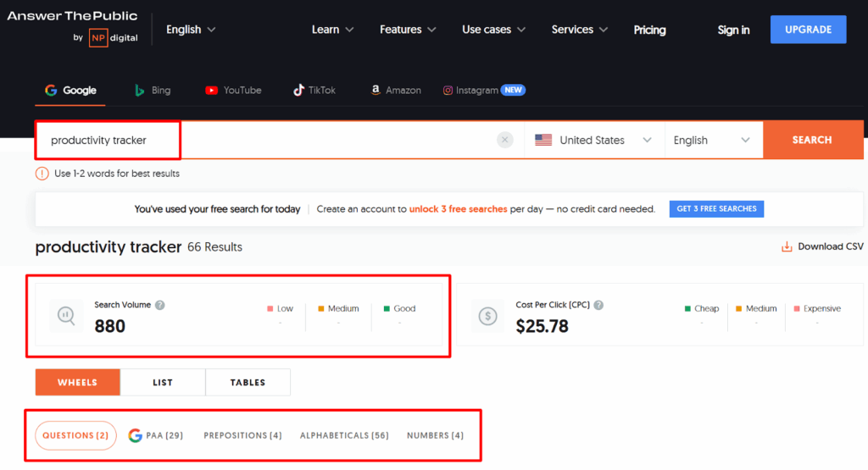Click the Cost Per Click dollar icon

pyautogui.click(x=487, y=316)
